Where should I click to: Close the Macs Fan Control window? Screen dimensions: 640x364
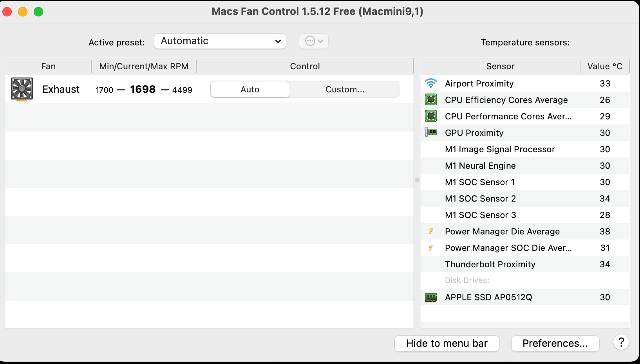pyautogui.click(x=7, y=12)
